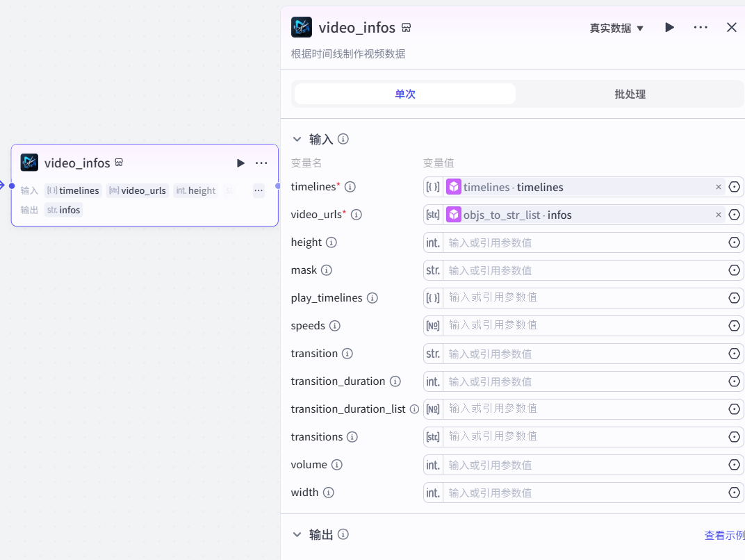Screen dimensions: 745x560
Task: Click the transitions value input field
Action: point(584,437)
